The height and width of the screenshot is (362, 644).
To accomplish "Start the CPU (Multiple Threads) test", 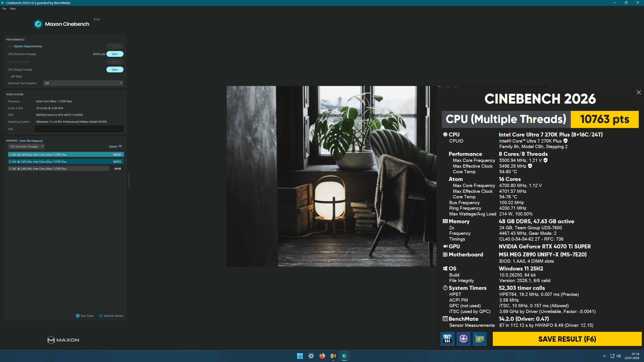I will [x=115, y=54].
